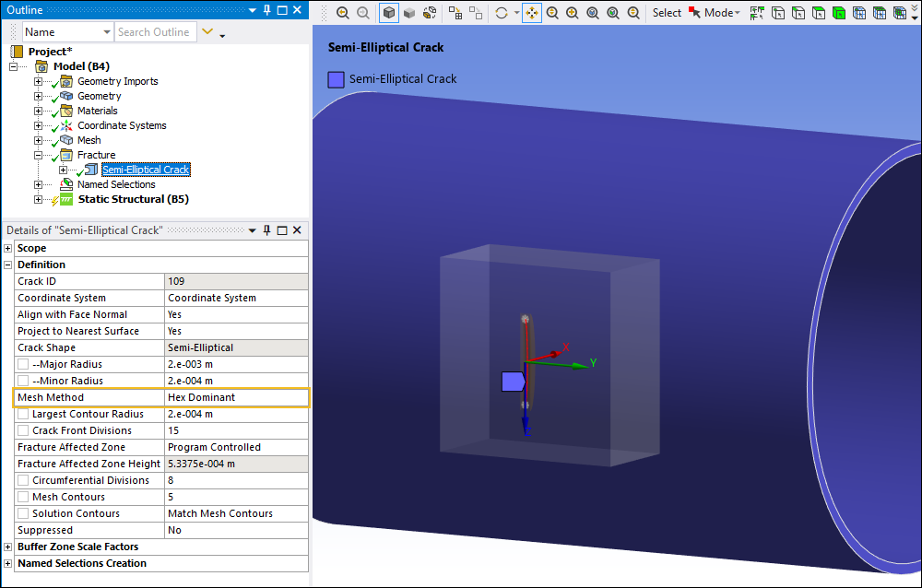This screenshot has width=922, height=588.
Task: Select the Pan tool in toolbar
Action: (532, 13)
